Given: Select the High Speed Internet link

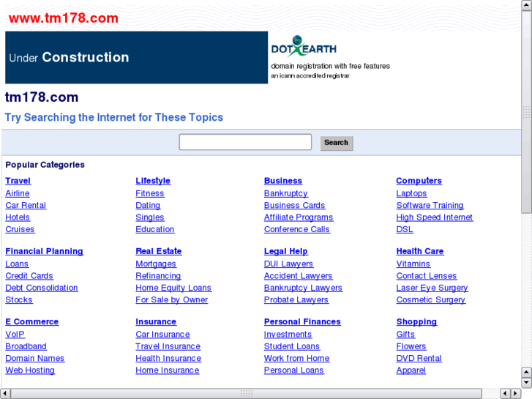Looking at the screenshot, I should 435,217.
